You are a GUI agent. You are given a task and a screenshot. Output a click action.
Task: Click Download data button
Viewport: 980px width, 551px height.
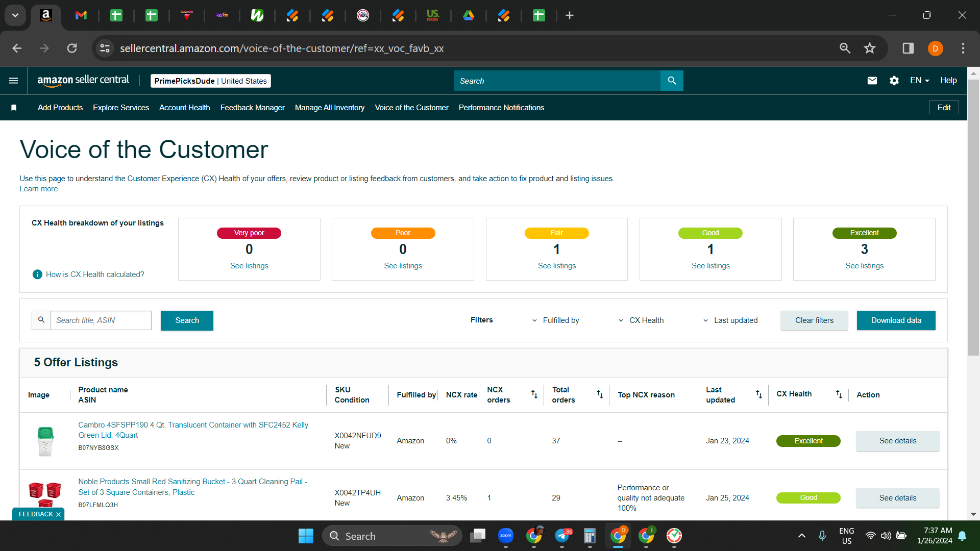click(x=896, y=320)
